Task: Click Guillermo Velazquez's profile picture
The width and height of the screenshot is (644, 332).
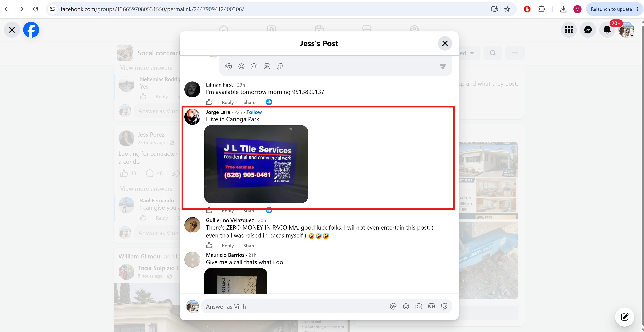Action: [x=192, y=225]
